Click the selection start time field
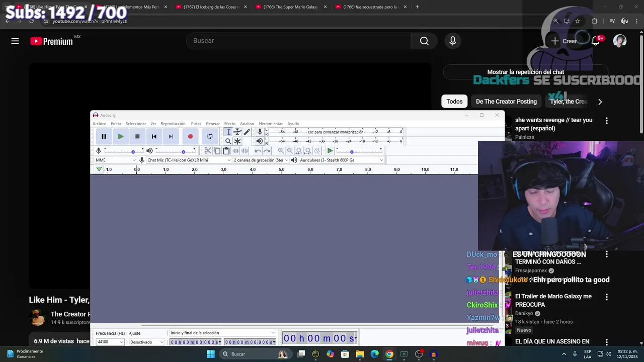This screenshot has height=362, width=644. pos(196,342)
